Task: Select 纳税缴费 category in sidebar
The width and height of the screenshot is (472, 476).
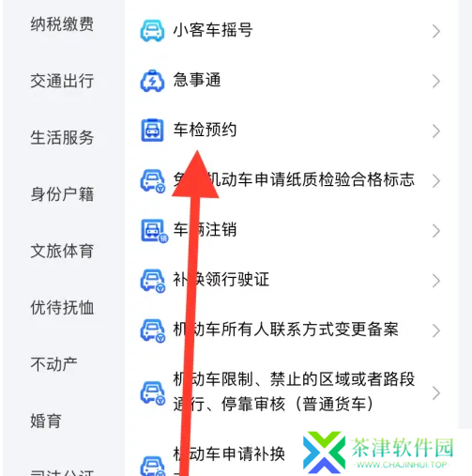Action: (62, 24)
